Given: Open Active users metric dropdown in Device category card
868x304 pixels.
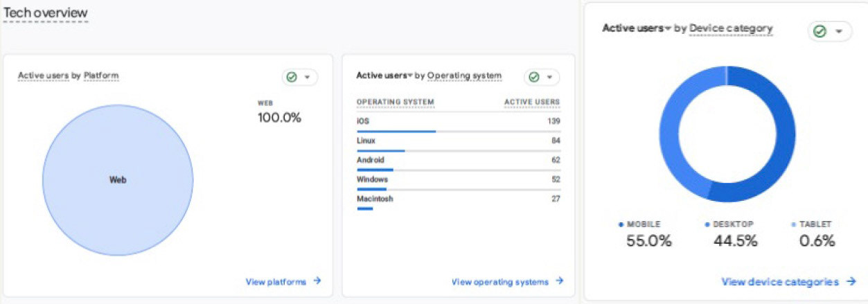Looking at the screenshot, I should 668,28.
